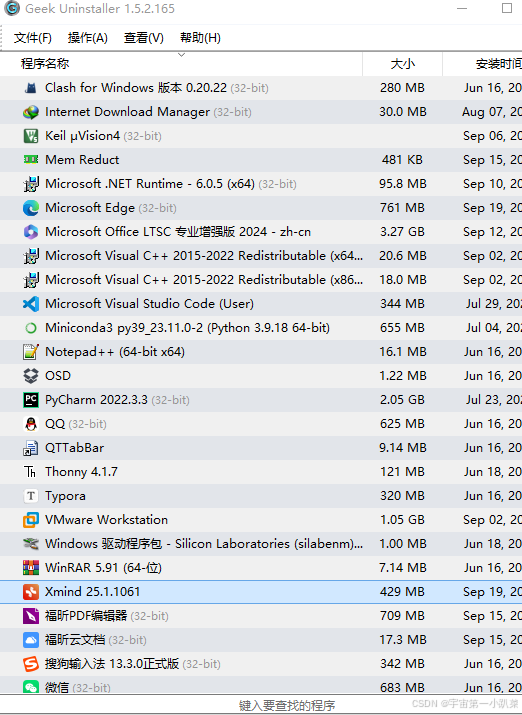Select the VMware Workstation icon
Screen dimensions: 522x715
coord(31,520)
